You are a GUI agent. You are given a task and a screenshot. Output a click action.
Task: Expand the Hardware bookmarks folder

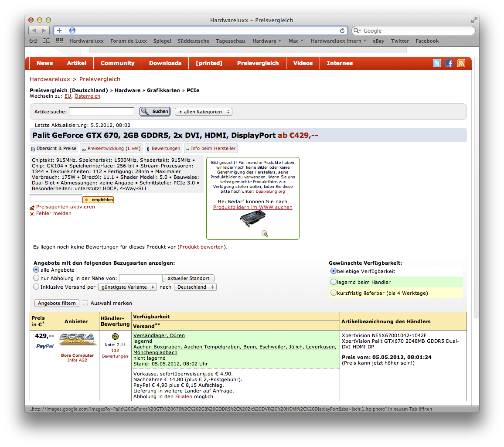point(266,41)
